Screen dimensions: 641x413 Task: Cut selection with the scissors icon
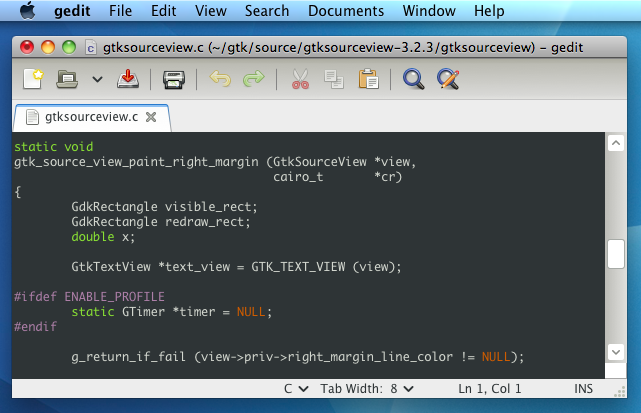click(300, 79)
